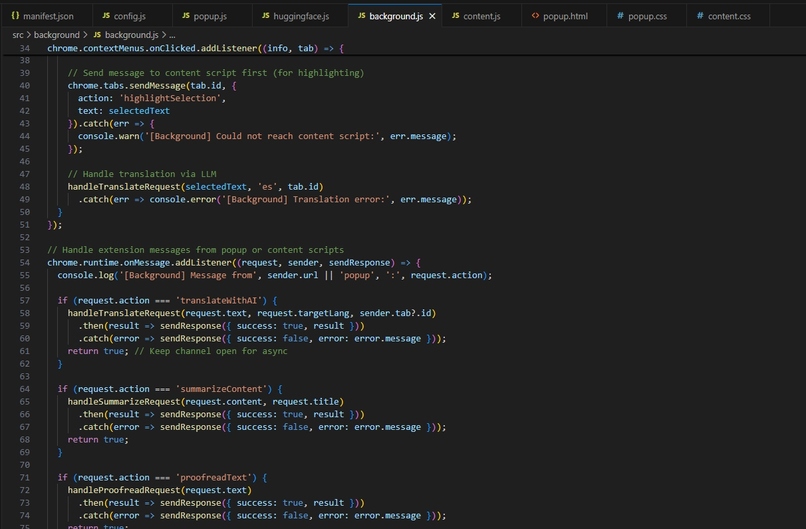Open the manifest.json tab
The width and height of the screenshot is (806, 529).
43,16
